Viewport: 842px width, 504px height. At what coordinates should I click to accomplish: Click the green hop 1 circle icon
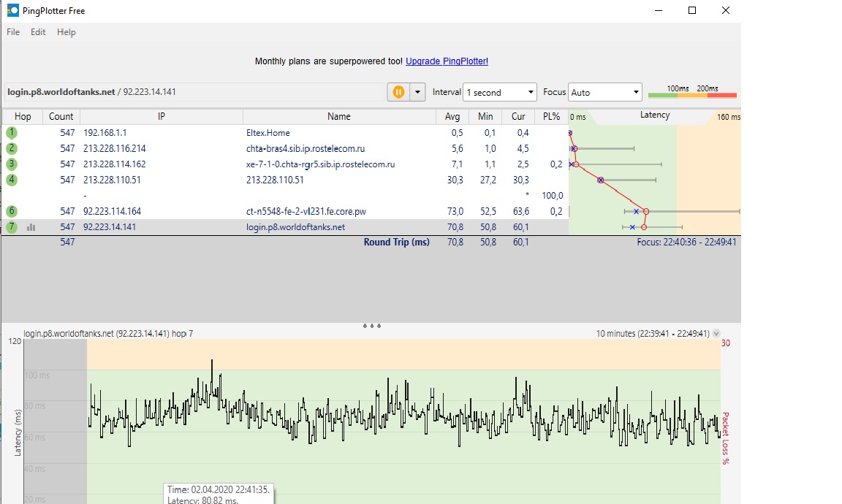pos(12,133)
